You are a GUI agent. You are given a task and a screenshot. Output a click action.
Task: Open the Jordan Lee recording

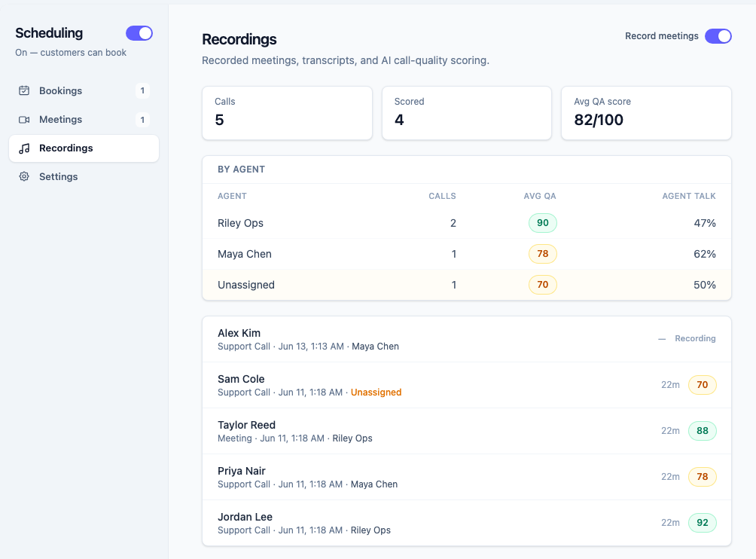pos(467,523)
